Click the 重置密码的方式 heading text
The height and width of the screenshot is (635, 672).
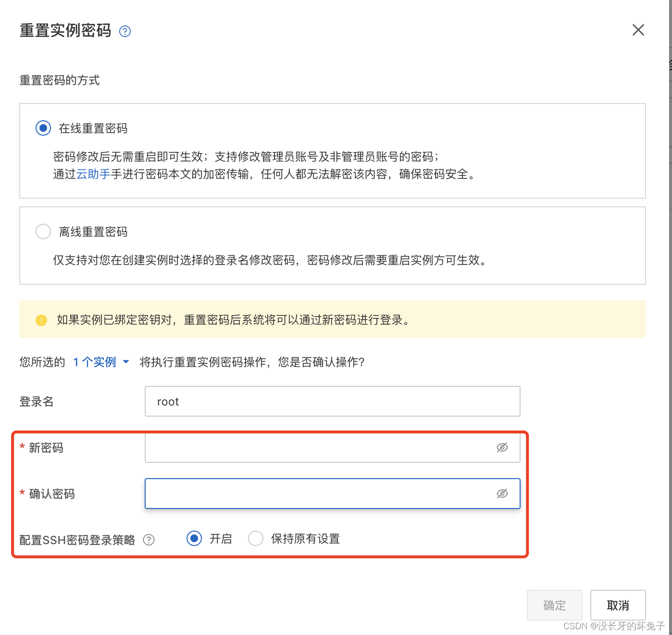pyautogui.click(x=60, y=80)
